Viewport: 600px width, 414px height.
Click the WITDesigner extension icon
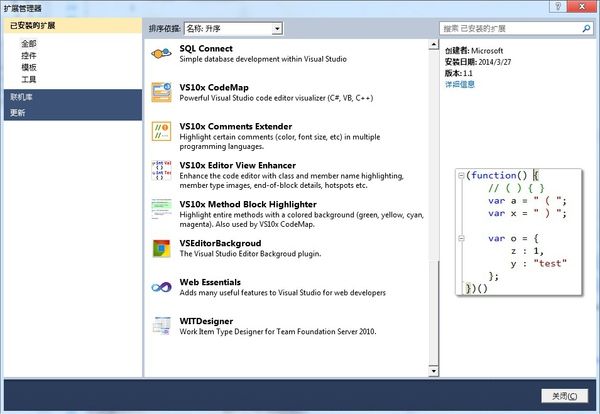(161, 326)
